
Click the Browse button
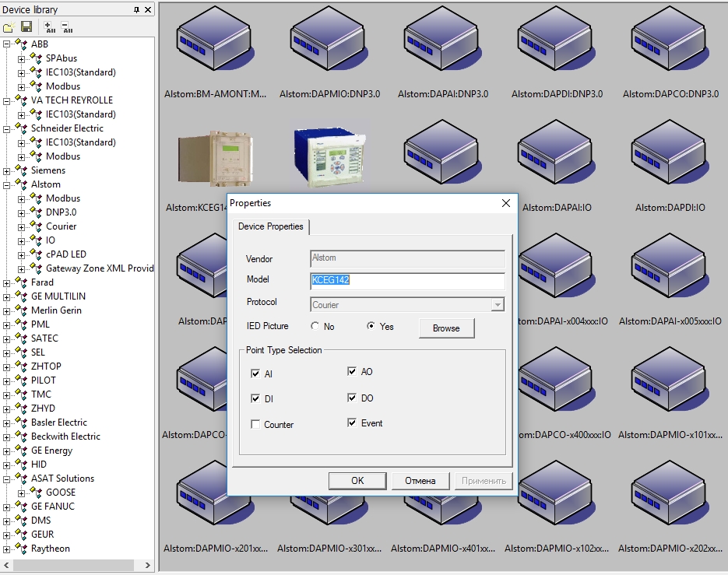446,328
